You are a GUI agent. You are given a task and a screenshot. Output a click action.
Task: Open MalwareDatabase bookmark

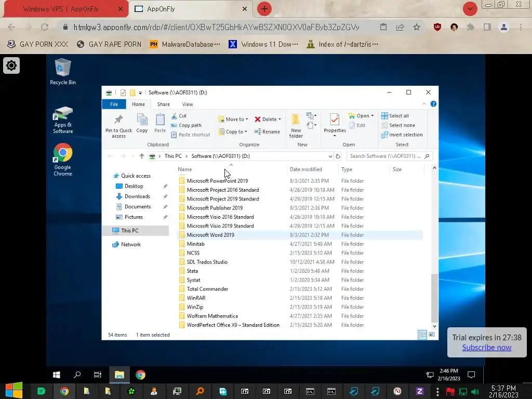point(185,44)
